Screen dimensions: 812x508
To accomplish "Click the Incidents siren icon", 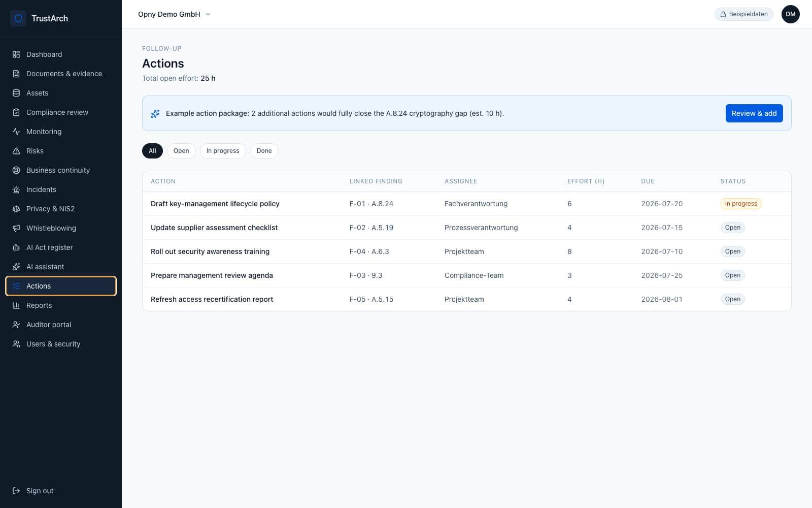I will pos(16,189).
